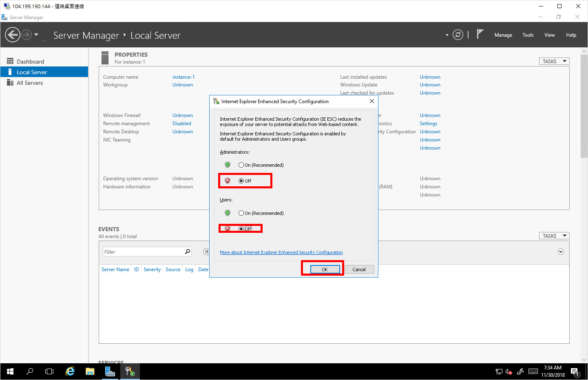Click the red shield icon beside Administrators Off

tap(228, 180)
